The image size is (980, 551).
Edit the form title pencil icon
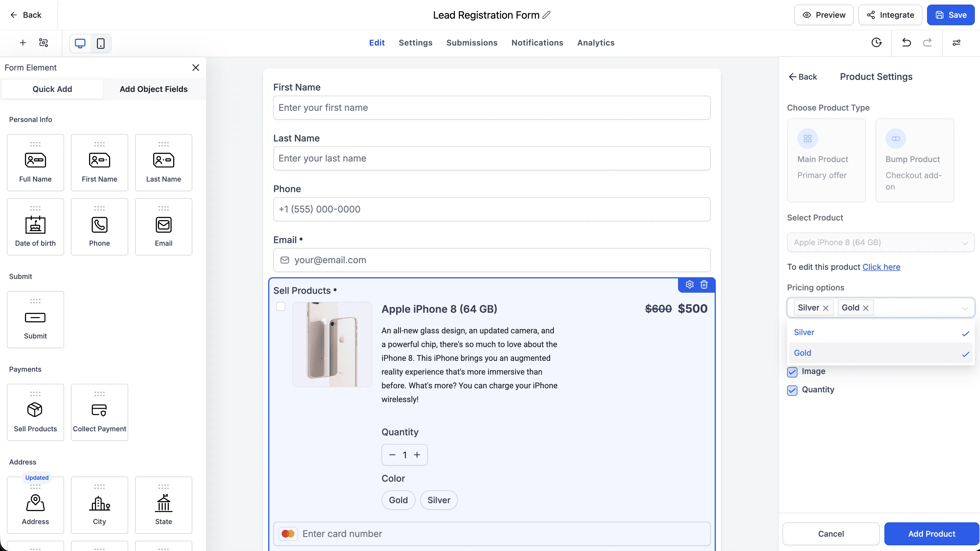[x=547, y=15]
